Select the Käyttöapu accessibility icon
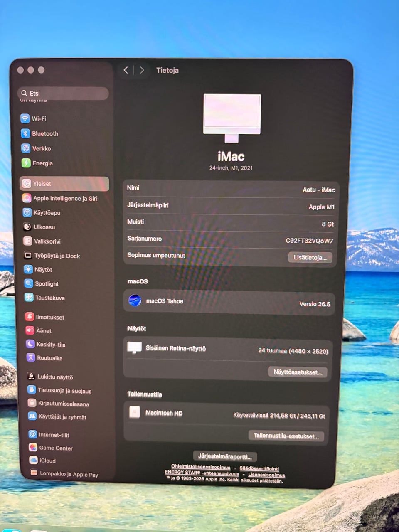 pyautogui.click(x=27, y=212)
